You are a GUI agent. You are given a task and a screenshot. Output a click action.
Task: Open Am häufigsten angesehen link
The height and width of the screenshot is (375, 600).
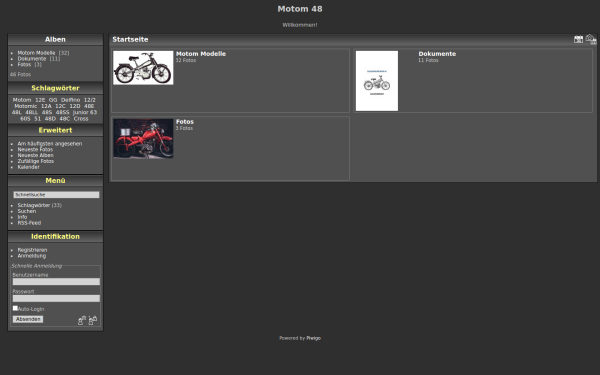coord(50,143)
